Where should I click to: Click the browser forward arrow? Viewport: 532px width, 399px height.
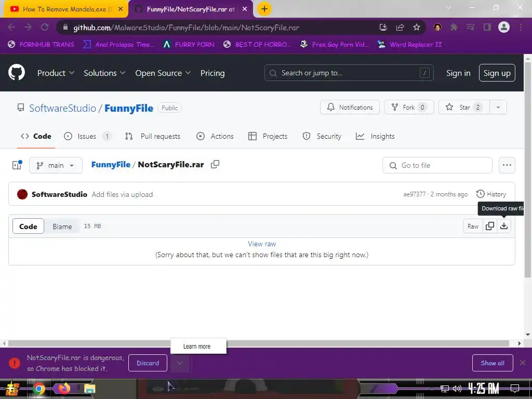28,28
